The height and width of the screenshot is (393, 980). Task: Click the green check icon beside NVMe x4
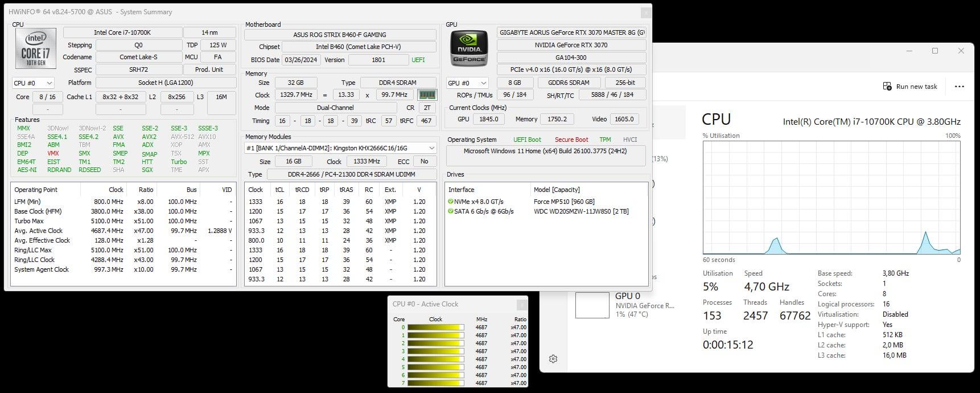click(451, 202)
